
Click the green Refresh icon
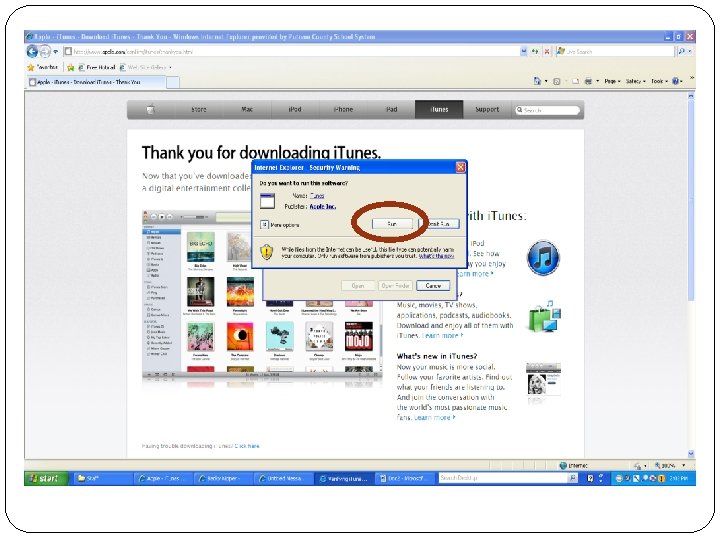click(x=535, y=51)
